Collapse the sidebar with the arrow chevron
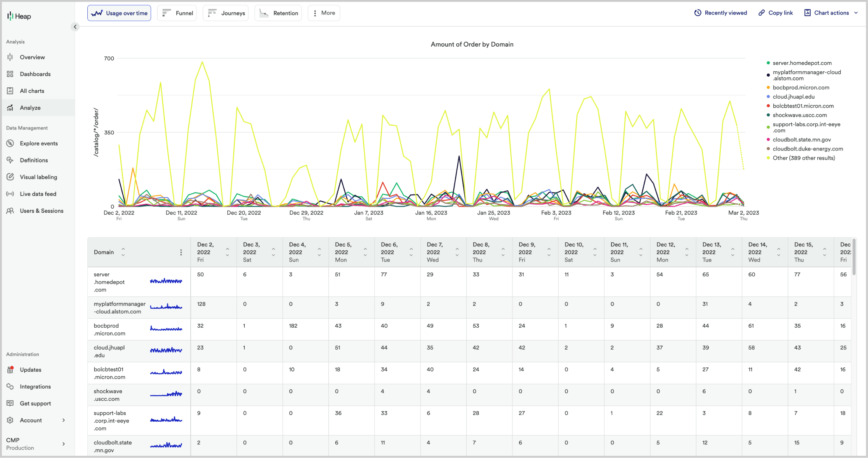868x458 pixels. point(75,27)
